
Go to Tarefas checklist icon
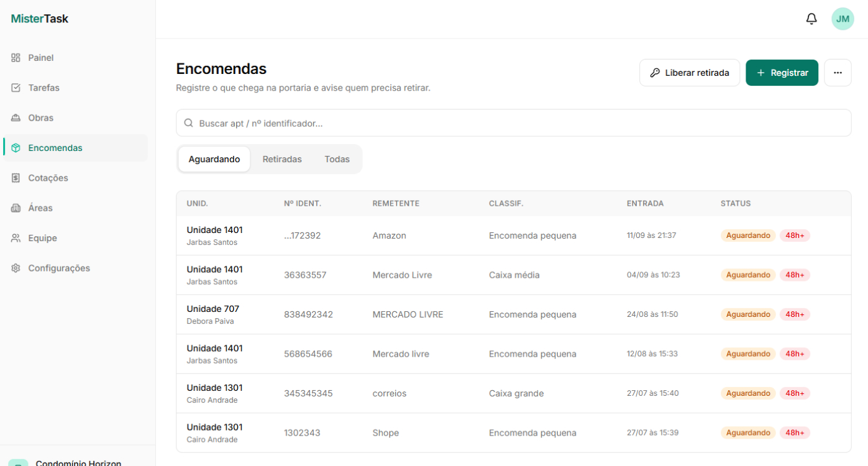point(16,88)
